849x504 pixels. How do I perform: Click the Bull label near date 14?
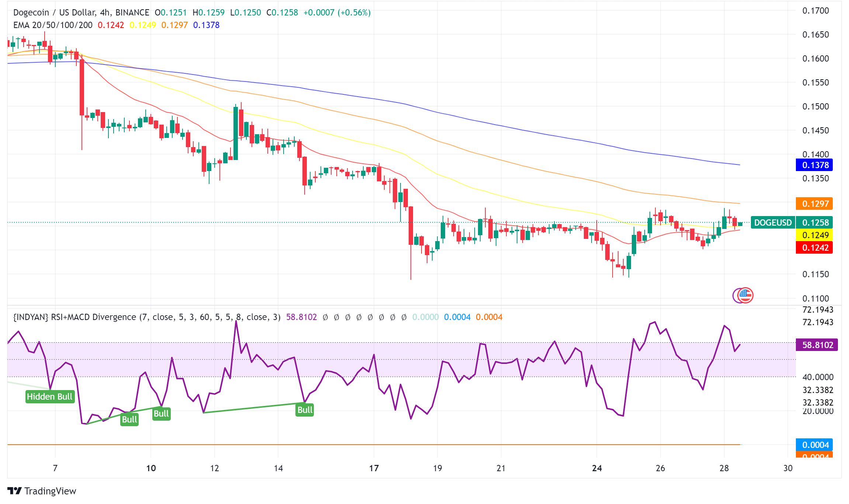tap(305, 410)
